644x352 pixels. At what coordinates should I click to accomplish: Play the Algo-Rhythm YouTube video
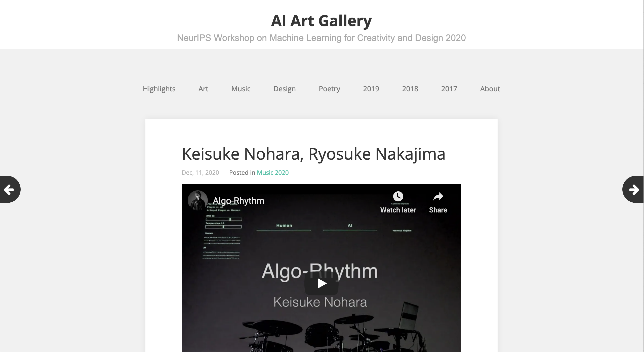coord(321,284)
